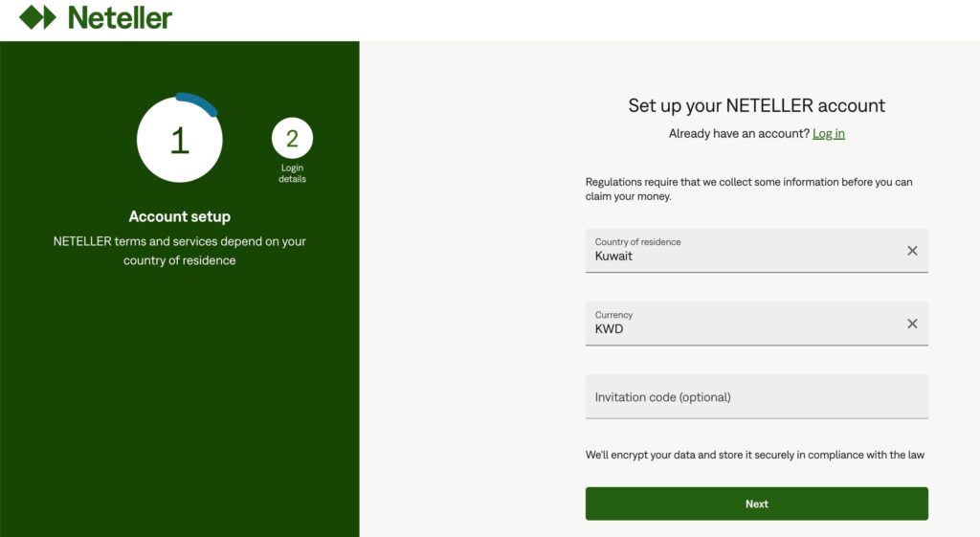Select the step 2 circle indicator
The width and height of the screenshot is (980, 537).
click(292, 139)
